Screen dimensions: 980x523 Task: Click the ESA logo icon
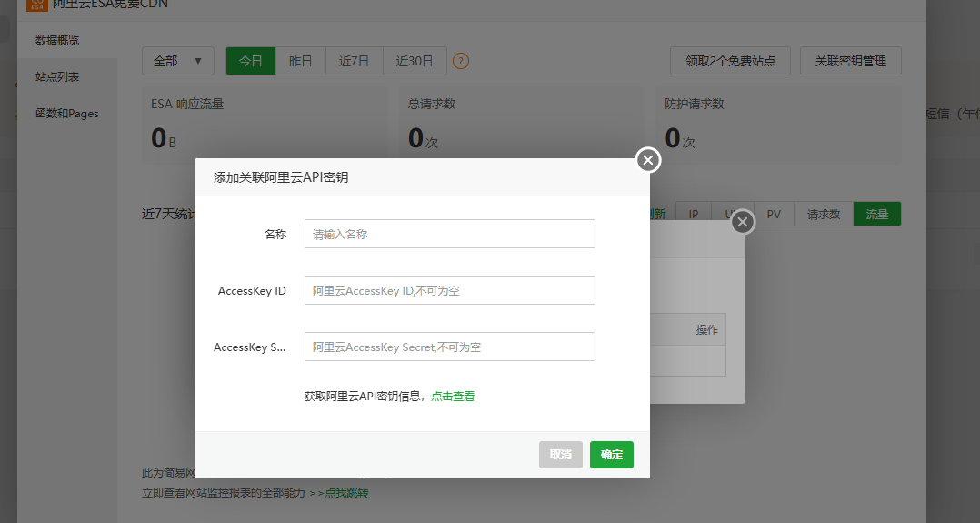[x=37, y=4]
